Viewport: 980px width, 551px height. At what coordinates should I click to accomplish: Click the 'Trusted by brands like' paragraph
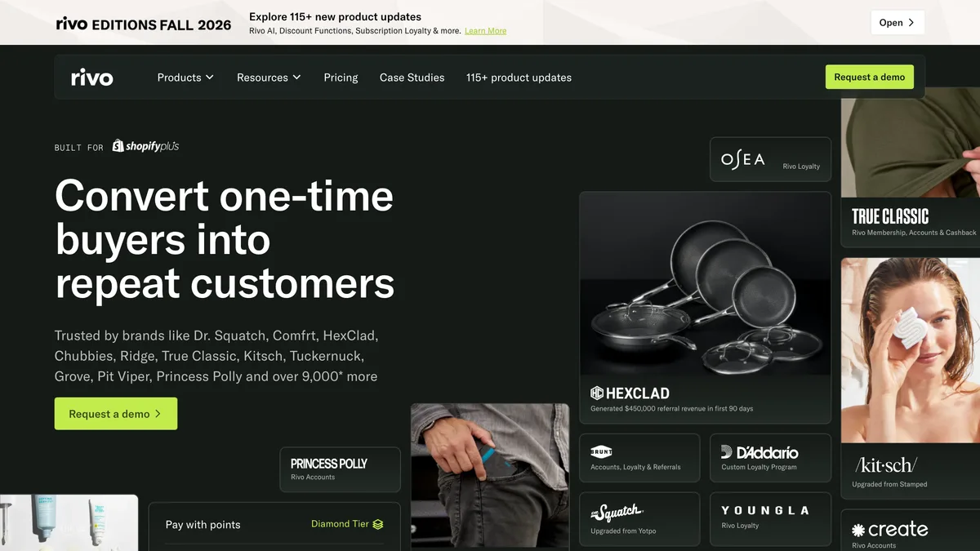[216, 356]
